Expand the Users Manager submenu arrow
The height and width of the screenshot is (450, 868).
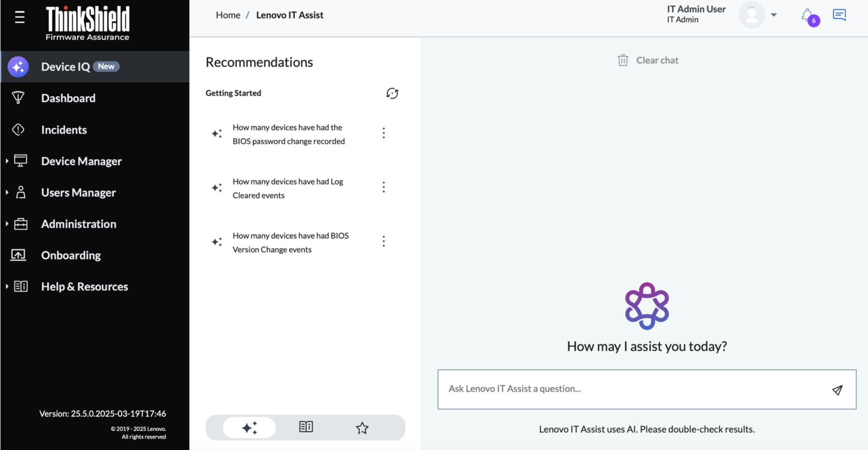[7, 192]
